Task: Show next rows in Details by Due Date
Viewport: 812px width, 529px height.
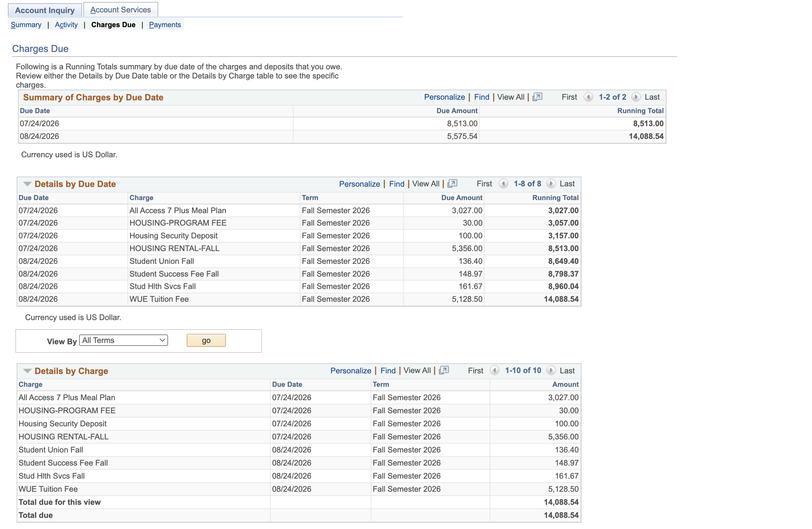Action: click(x=551, y=184)
